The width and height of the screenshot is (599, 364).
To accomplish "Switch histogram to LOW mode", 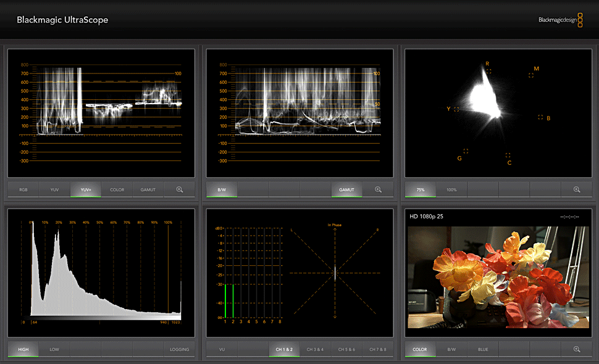I will [55, 349].
